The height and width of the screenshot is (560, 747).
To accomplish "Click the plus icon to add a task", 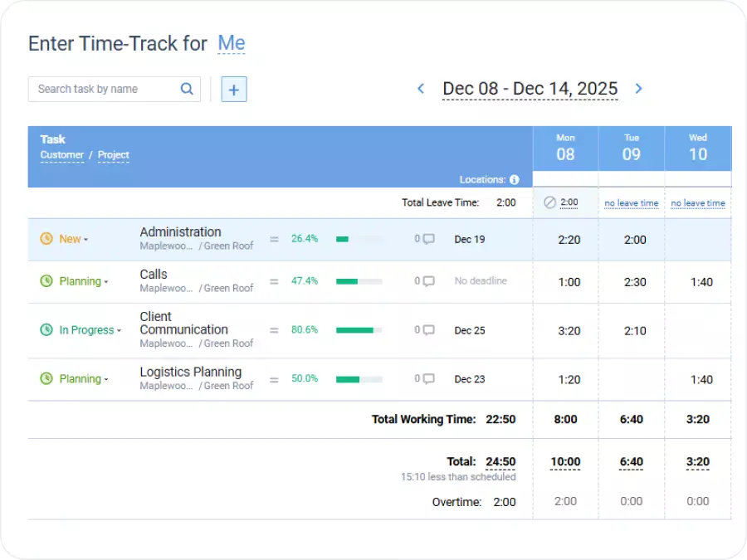I will pyautogui.click(x=233, y=89).
